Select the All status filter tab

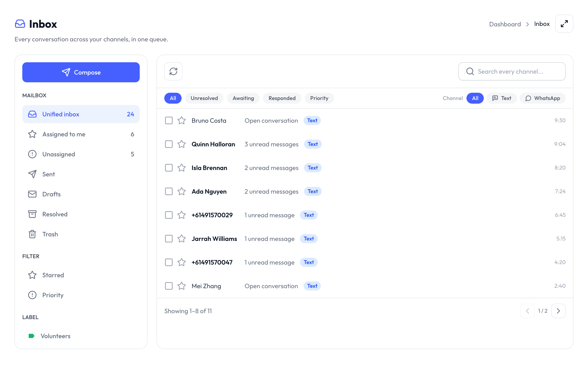pos(173,98)
